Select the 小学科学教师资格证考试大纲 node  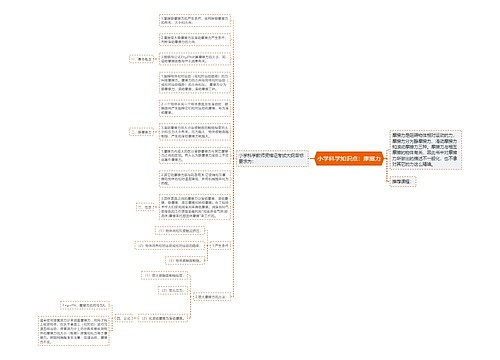click(x=272, y=158)
